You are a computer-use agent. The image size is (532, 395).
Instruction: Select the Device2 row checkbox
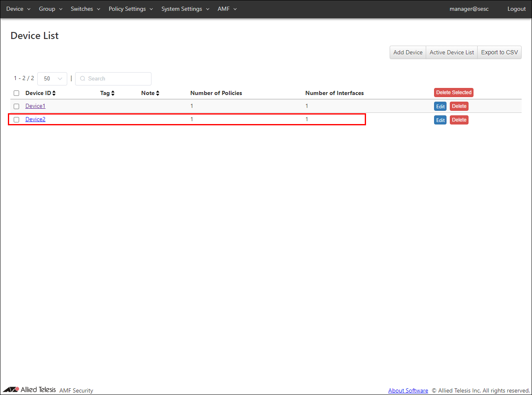(17, 119)
